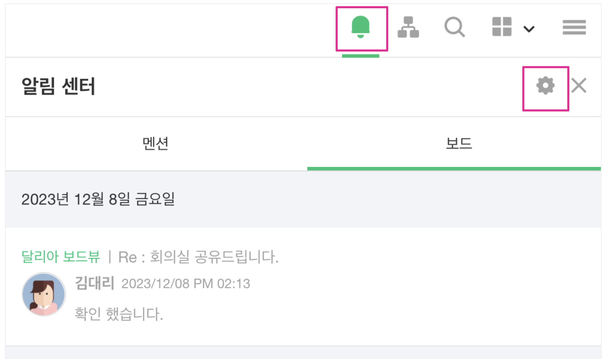Open the organization chart icon
This screenshot has width=605, height=364.
(x=408, y=27)
